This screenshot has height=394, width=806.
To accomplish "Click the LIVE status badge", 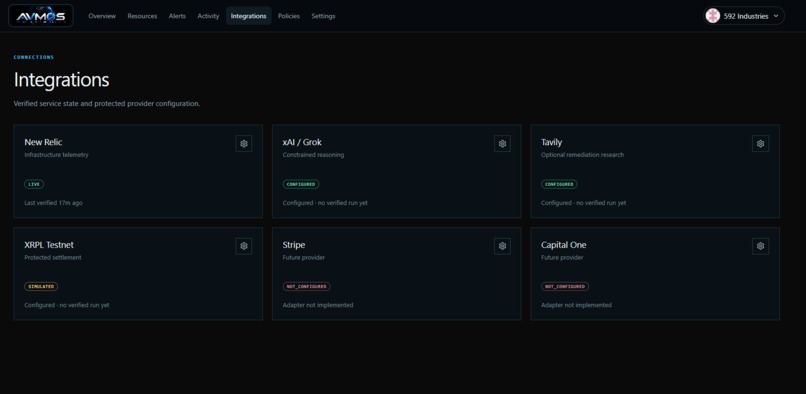I will coord(34,184).
